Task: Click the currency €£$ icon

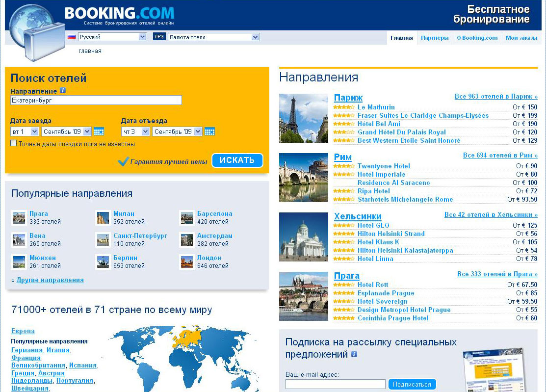Action: pos(159,37)
